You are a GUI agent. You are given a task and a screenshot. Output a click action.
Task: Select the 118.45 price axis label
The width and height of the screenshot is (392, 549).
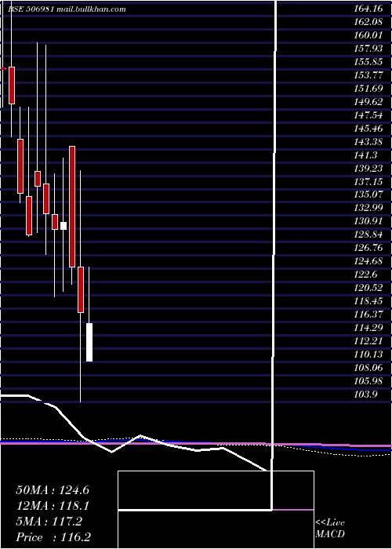[368, 301]
